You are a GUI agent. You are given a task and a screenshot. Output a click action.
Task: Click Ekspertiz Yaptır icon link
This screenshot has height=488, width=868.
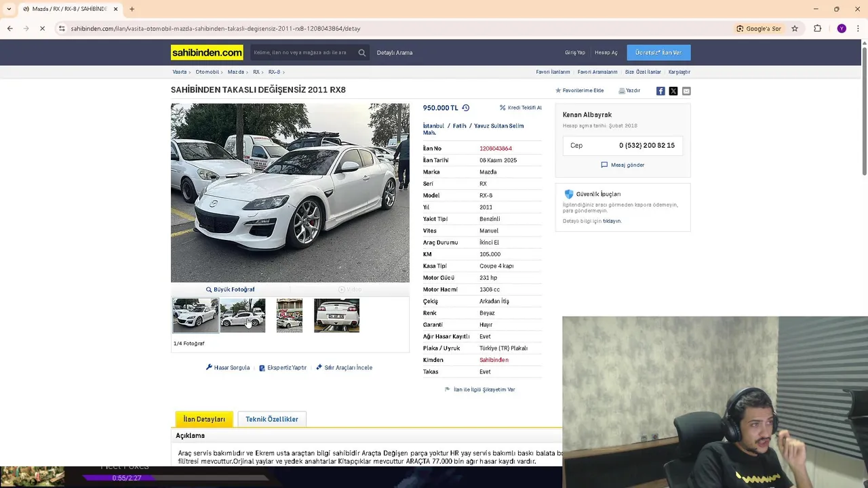click(283, 368)
